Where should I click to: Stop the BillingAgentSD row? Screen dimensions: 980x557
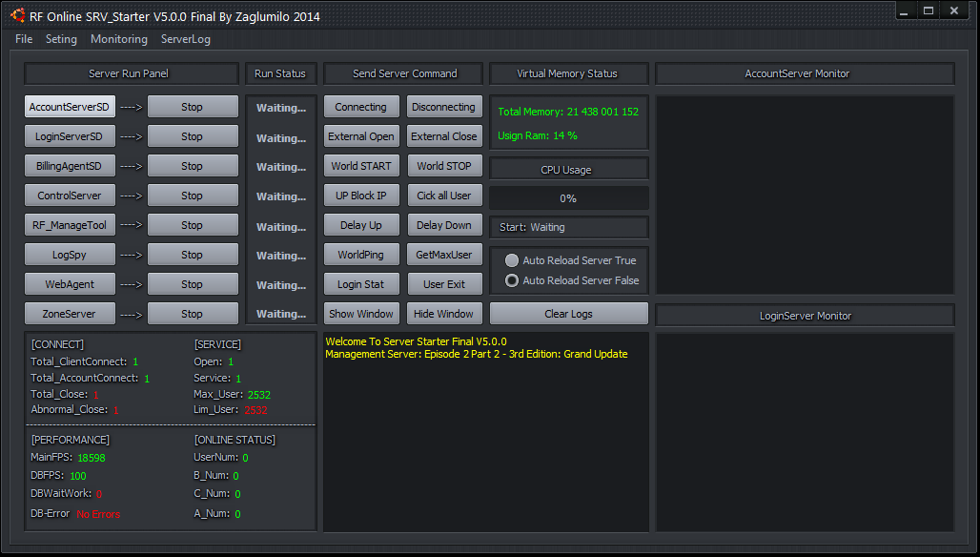tap(193, 166)
